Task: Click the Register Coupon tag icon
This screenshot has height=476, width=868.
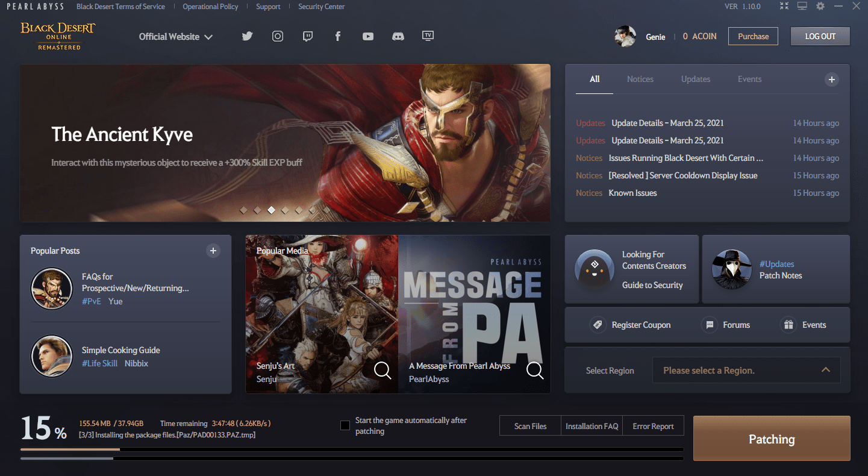Action: [x=598, y=324]
